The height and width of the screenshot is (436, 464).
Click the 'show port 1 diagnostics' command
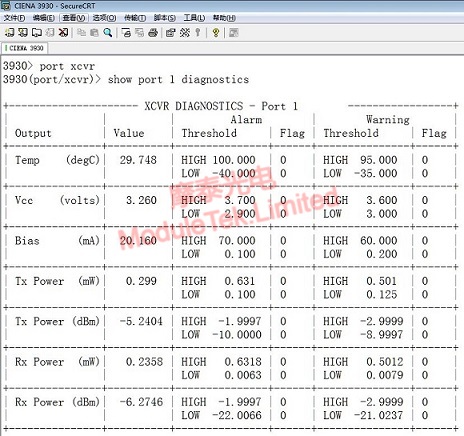pyautogui.click(x=178, y=80)
